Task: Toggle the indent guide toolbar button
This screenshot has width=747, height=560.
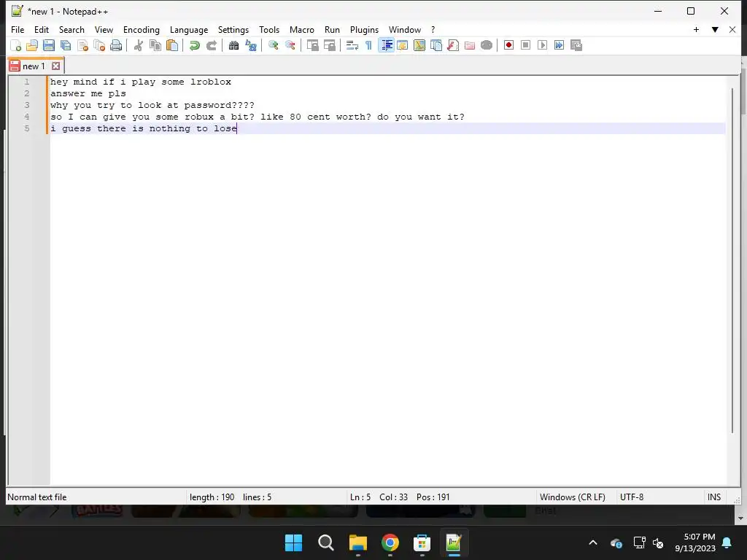Action: point(386,46)
